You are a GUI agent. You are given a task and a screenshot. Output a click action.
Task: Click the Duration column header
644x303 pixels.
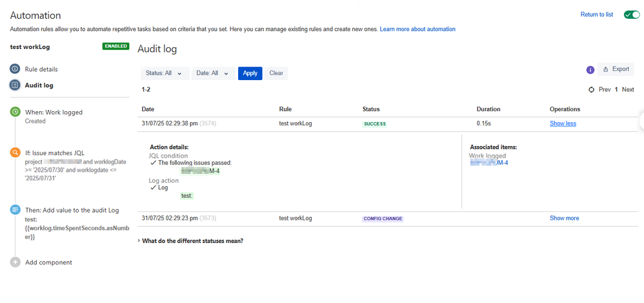(488, 109)
